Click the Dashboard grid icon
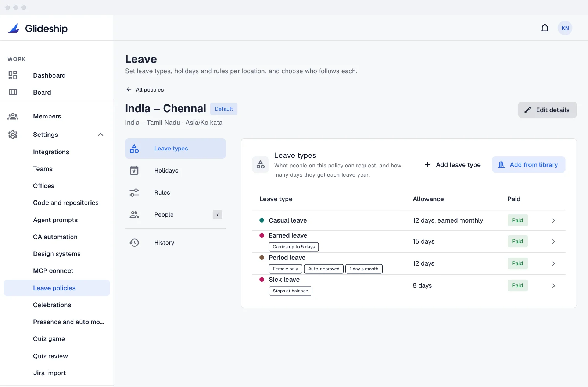Screen dimensions: 588x387 point(13,75)
